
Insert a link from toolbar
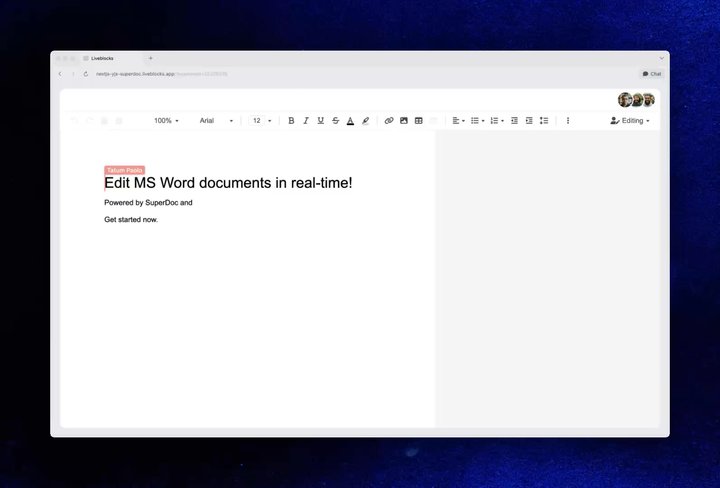pyautogui.click(x=389, y=121)
